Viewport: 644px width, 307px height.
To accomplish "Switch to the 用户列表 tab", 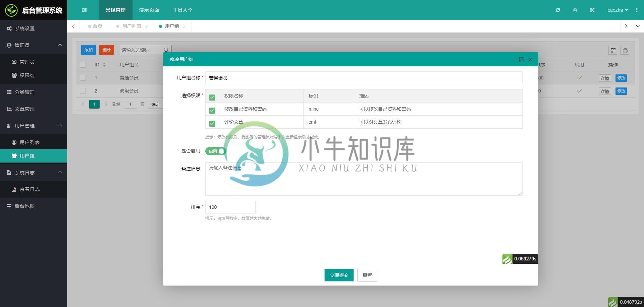I will coord(131,26).
